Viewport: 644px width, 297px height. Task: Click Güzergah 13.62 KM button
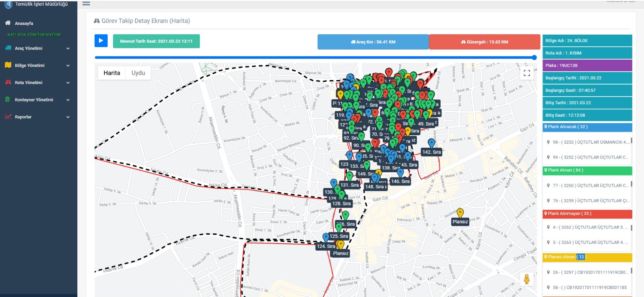click(484, 42)
